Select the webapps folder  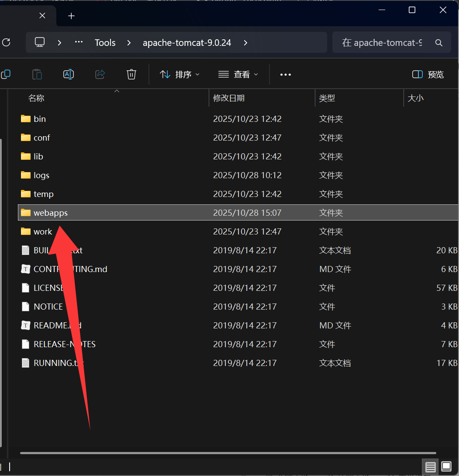238,213
